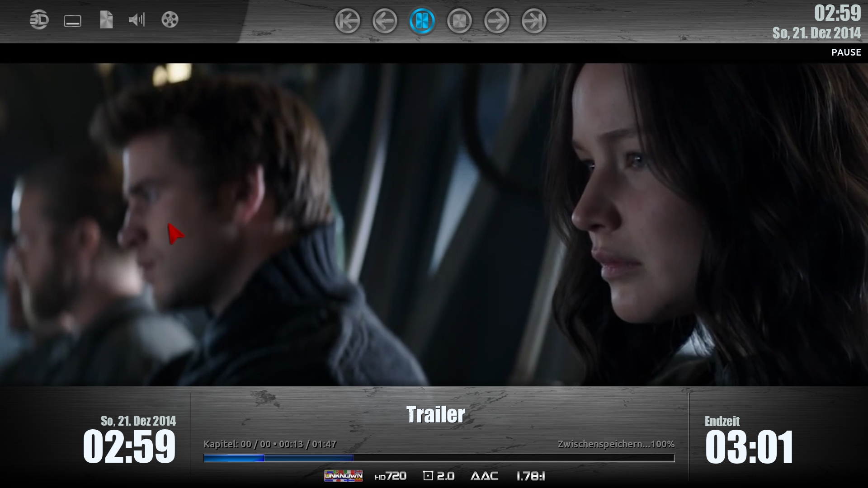Click the fast forward arrow button
868x488 pixels.
(497, 21)
